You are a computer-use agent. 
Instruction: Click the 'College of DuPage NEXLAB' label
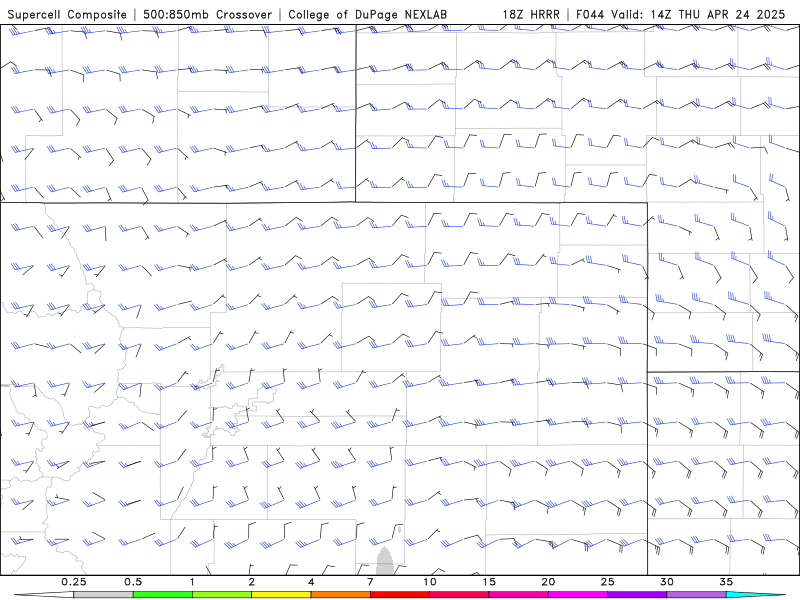tap(367, 14)
